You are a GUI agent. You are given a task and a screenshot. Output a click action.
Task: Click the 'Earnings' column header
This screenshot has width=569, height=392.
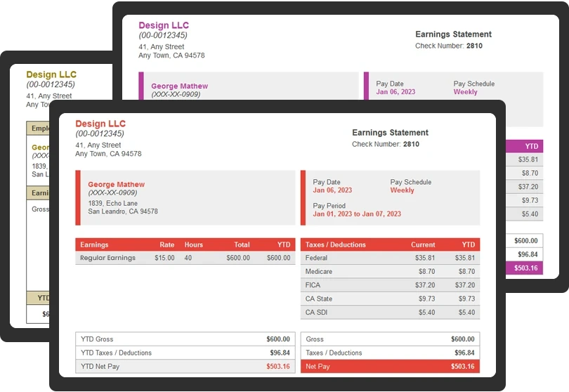coord(94,244)
